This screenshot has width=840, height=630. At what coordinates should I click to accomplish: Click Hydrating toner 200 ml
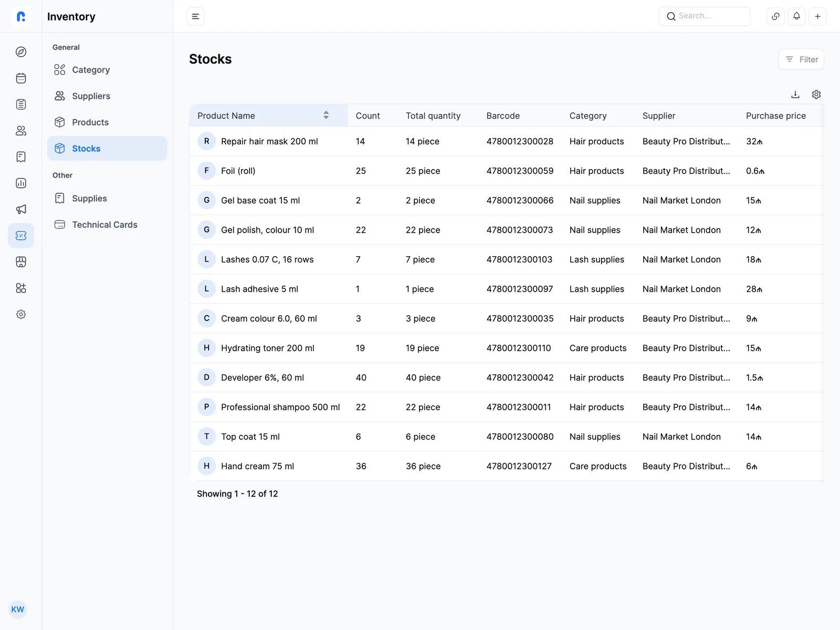point(268,348)
